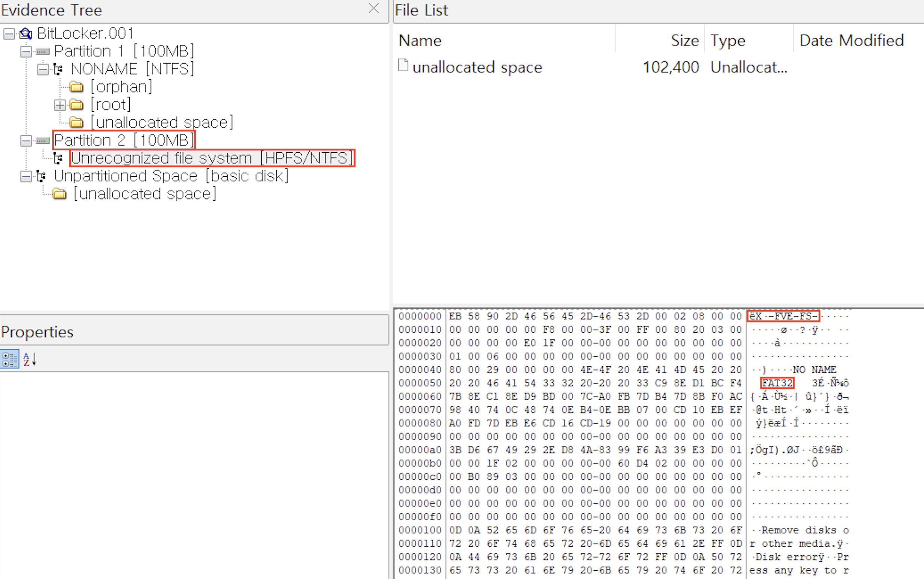924x579 pixels.
Task: Click the Unrecognized file system tree icon
Action: pos(58,158)
